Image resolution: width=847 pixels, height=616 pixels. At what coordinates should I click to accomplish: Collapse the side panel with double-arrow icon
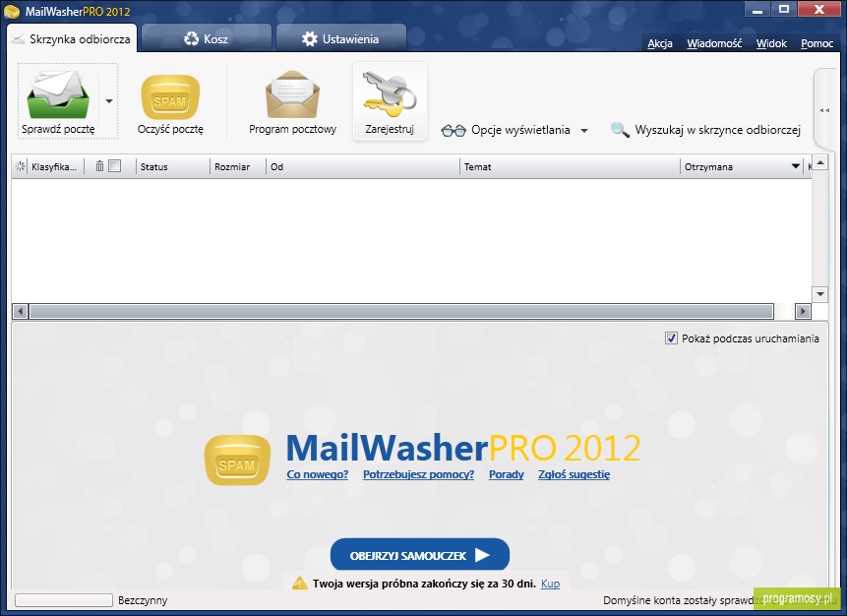tap(824, 110)
